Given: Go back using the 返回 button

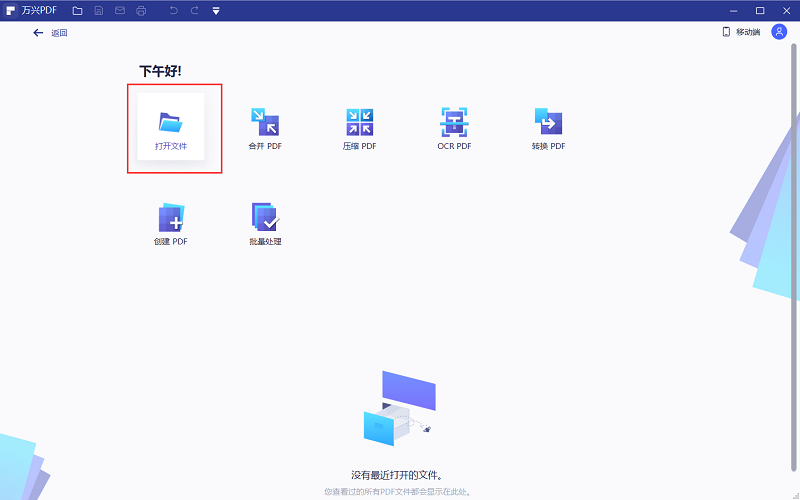Looking at the screenshot, I should click(x=50, y=33).
